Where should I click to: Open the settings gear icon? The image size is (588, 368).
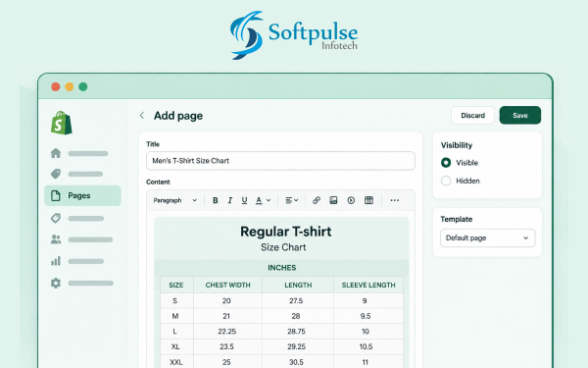(x=56, y=283)
